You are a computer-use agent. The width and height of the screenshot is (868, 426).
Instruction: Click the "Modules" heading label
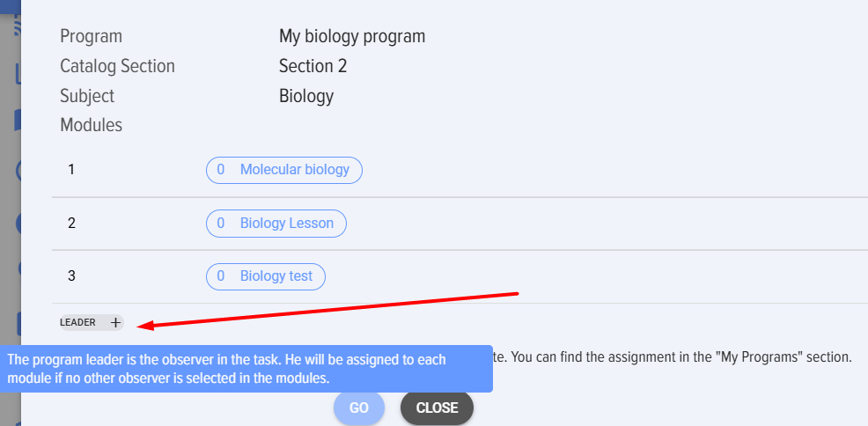[x=91, y=125]
